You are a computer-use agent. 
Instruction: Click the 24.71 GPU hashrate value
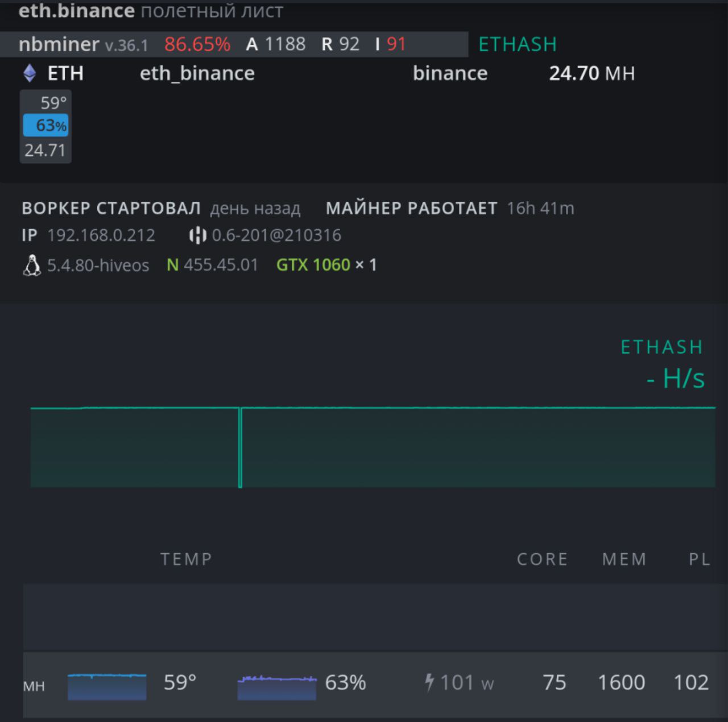click(x=45, y=151)
